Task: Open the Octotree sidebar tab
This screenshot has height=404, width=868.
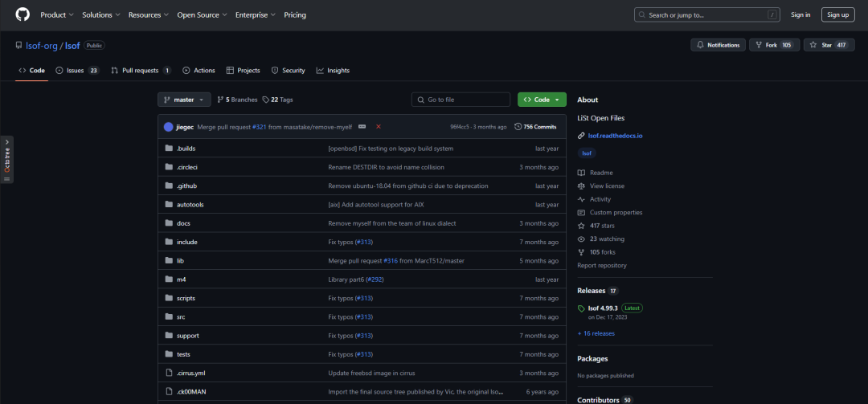Action: (6, 159)
